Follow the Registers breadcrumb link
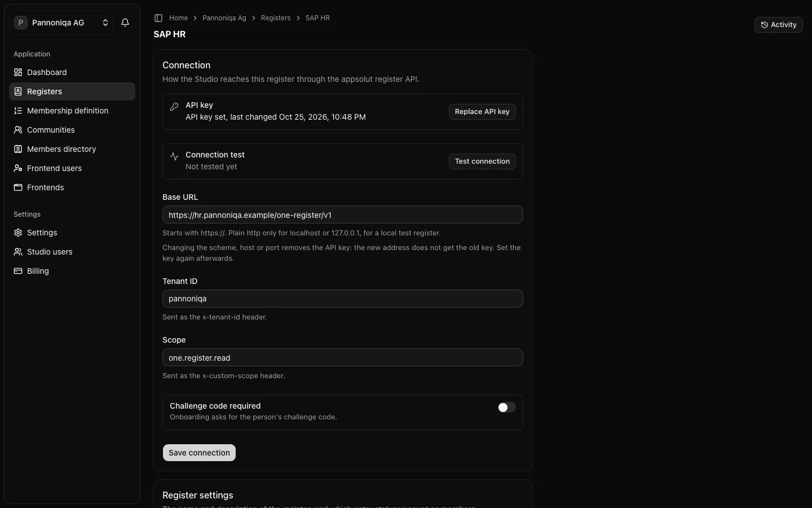 tap(276, 18)
